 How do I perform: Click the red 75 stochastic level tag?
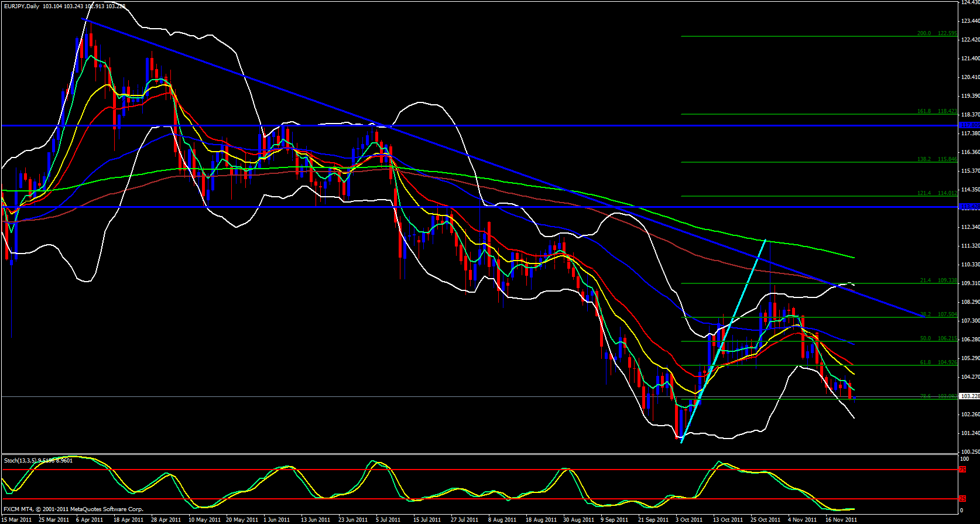(x=962, y=470)
